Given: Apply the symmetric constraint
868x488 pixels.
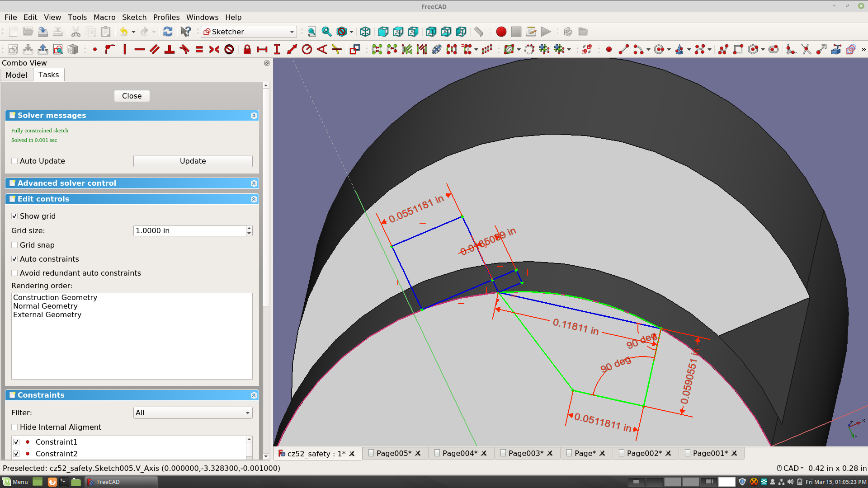Looking at the screenshot, I should [214, 49].
